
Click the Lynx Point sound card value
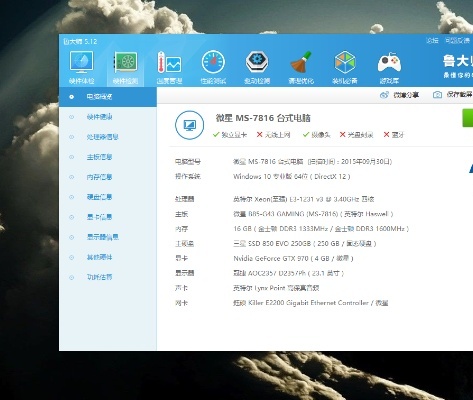(276, 288)
